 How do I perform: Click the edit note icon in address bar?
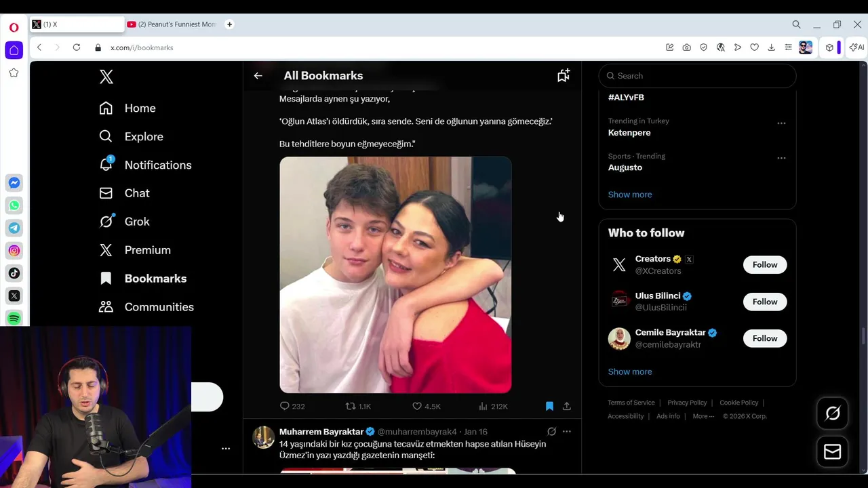coord(670,47)
